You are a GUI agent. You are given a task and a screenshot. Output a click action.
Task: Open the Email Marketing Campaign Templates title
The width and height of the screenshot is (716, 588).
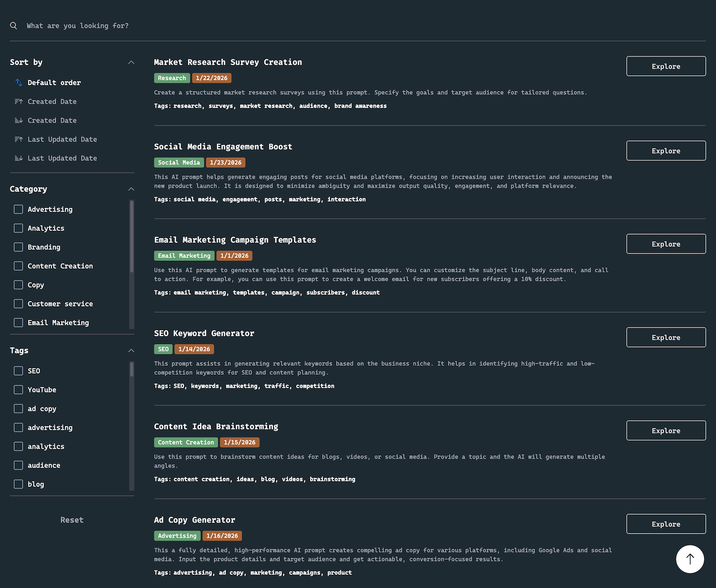235,240
